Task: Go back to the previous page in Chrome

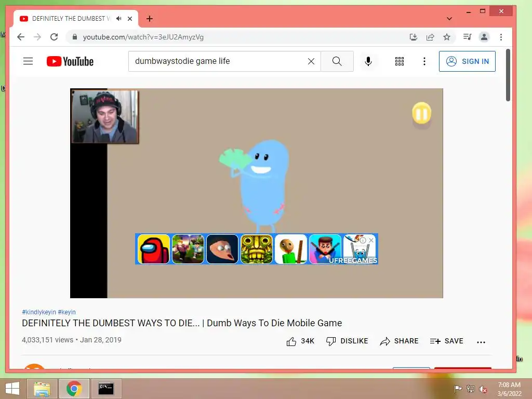Action: tap(21, 37)
